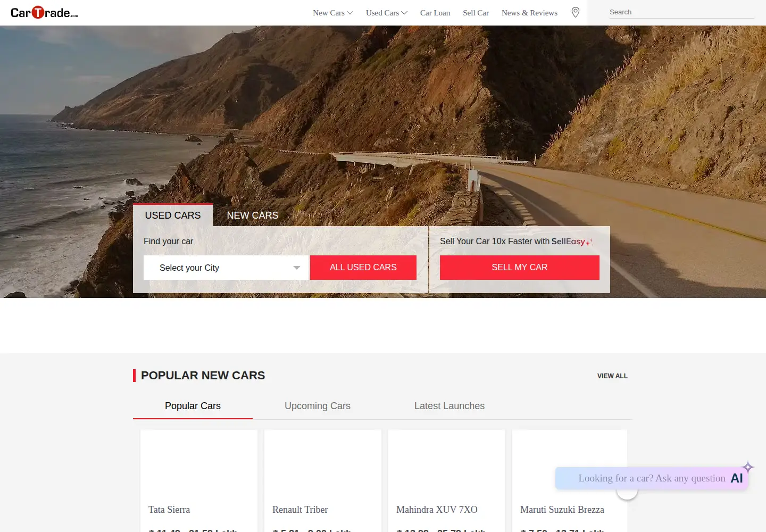
Task: Go to Car Loan page
Action: coord(435,13)
